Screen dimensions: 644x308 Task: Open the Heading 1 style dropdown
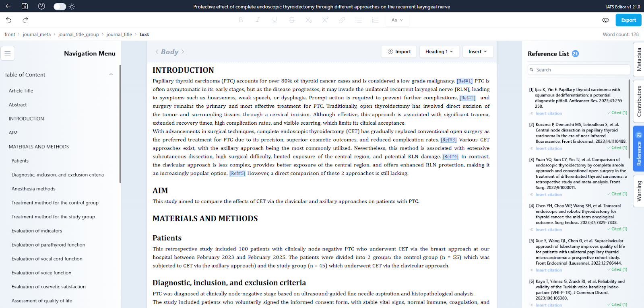(439, 51)
